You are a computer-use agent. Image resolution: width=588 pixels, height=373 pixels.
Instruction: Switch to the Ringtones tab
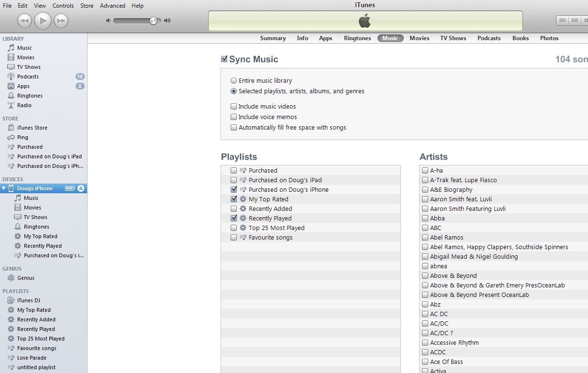(357, 38)
